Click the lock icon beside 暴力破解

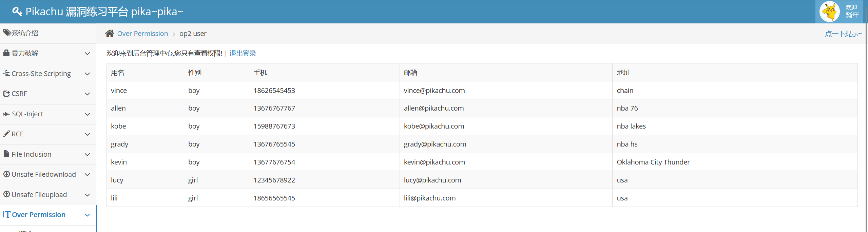(x=6, y=53)
